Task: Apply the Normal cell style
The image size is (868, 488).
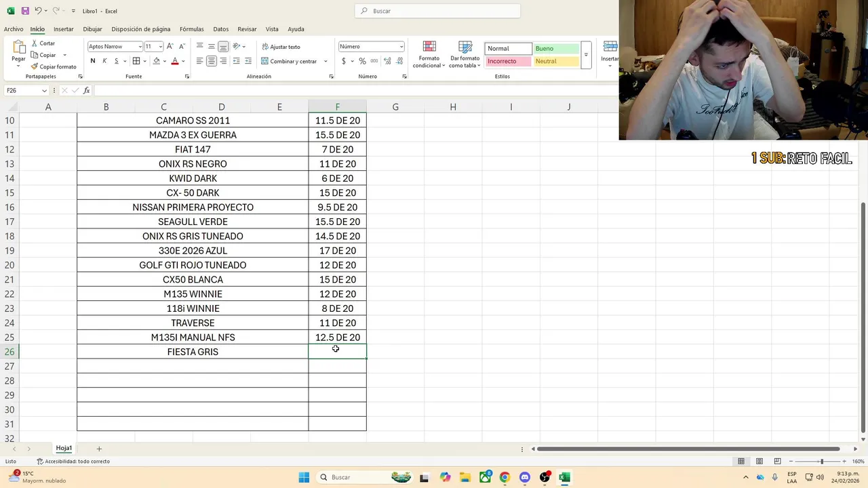Action: click(x=508, y=49)
